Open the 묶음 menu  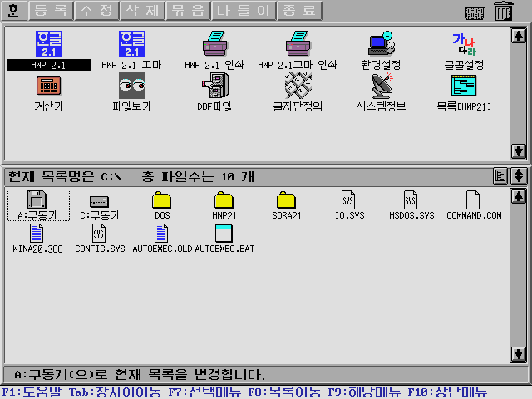click(x=189, y=11)
